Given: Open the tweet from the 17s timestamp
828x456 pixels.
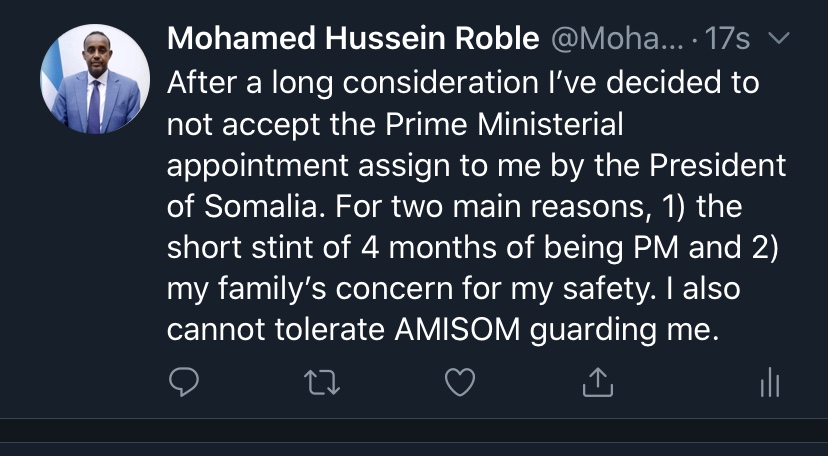Looking at the screenshot, I should pos(727,39).
